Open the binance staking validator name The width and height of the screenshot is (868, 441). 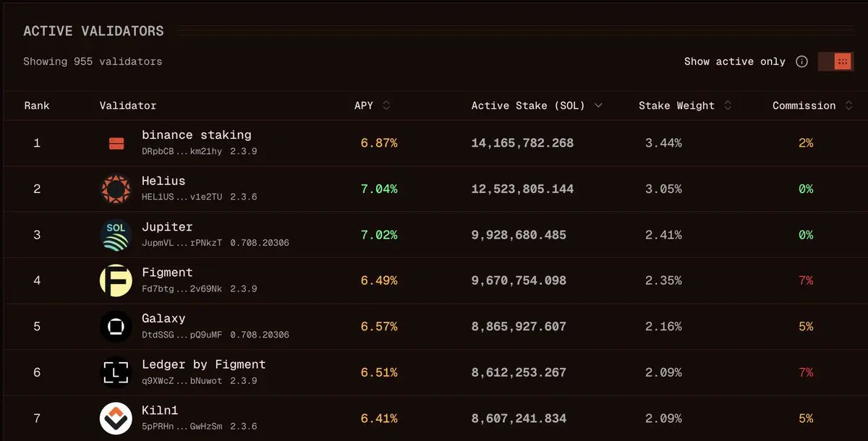click(197, 135)
